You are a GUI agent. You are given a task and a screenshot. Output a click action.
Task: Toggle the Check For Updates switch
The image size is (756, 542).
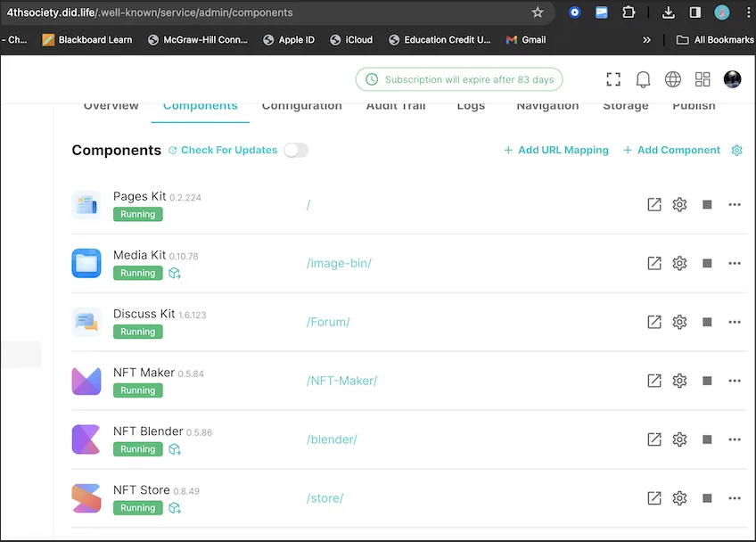[x=296, y=150]
